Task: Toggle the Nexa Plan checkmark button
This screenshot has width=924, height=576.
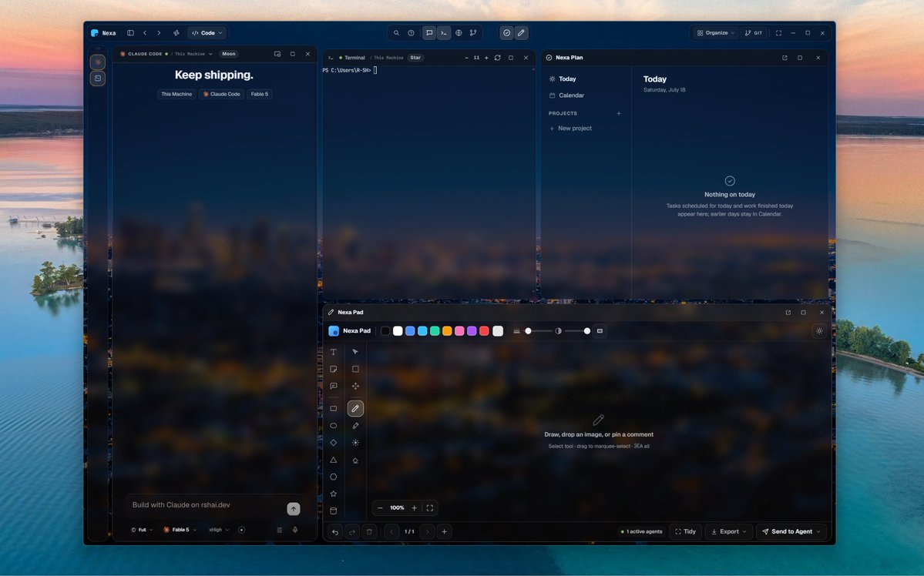Action: coord(506,33)
